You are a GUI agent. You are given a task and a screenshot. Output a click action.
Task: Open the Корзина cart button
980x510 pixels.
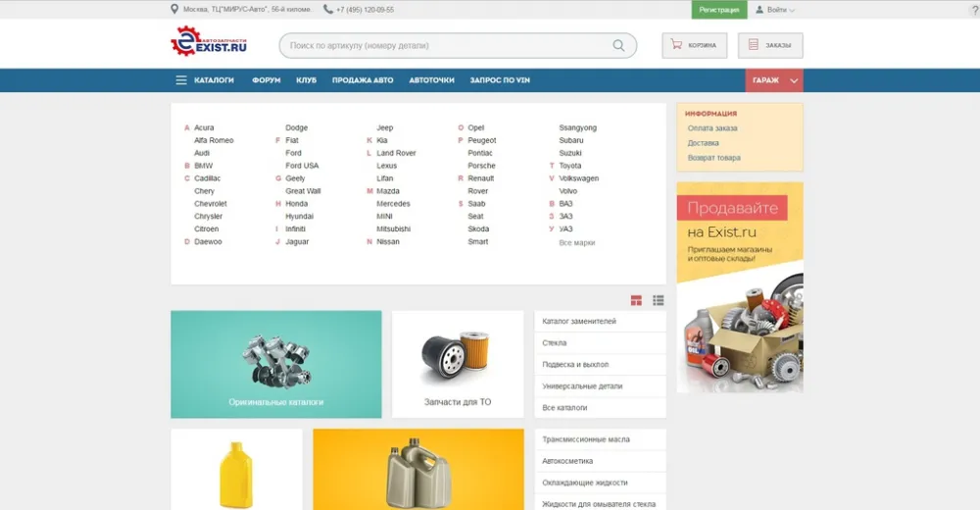(x=695, y=45)
